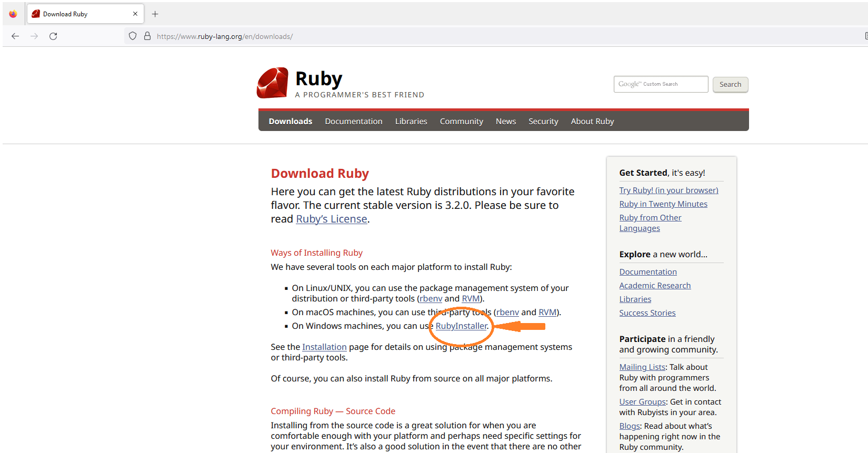This screenshot has height=453, width=868.
Task: Open the Downloads nav item
Action: click(291, 121)
